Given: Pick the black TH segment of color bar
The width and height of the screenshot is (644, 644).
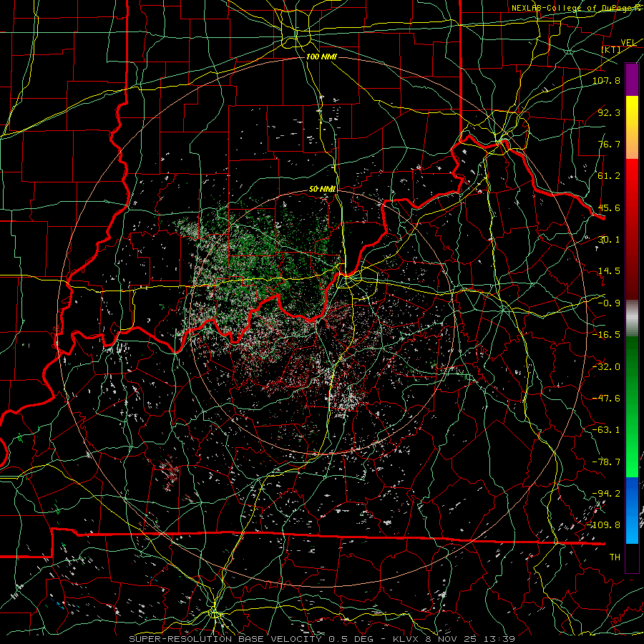Looking at the screenshot, I should coord(632,558).
